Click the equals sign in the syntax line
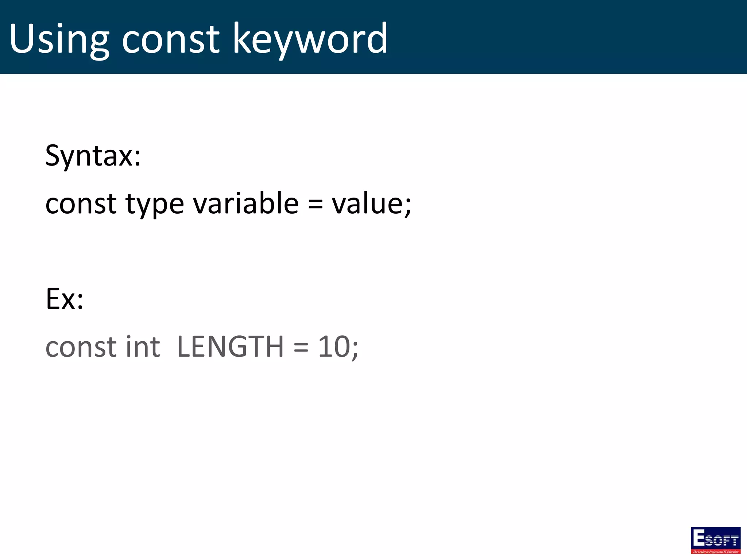Screen dimensions: 747x560 315,204
